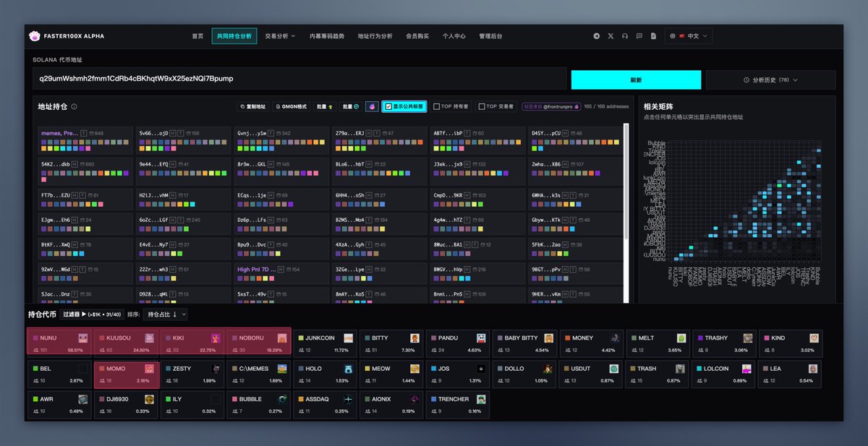Click first 批量 button with green icon

325,106
